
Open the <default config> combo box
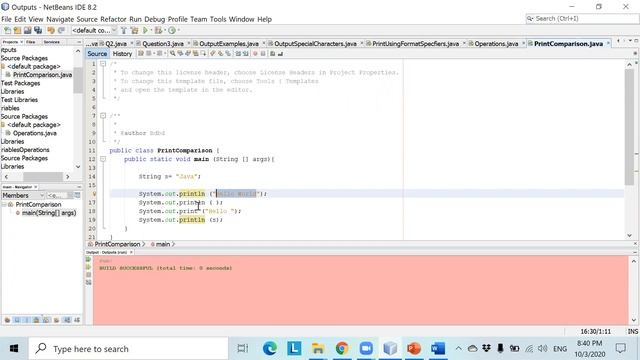point(94,30)
